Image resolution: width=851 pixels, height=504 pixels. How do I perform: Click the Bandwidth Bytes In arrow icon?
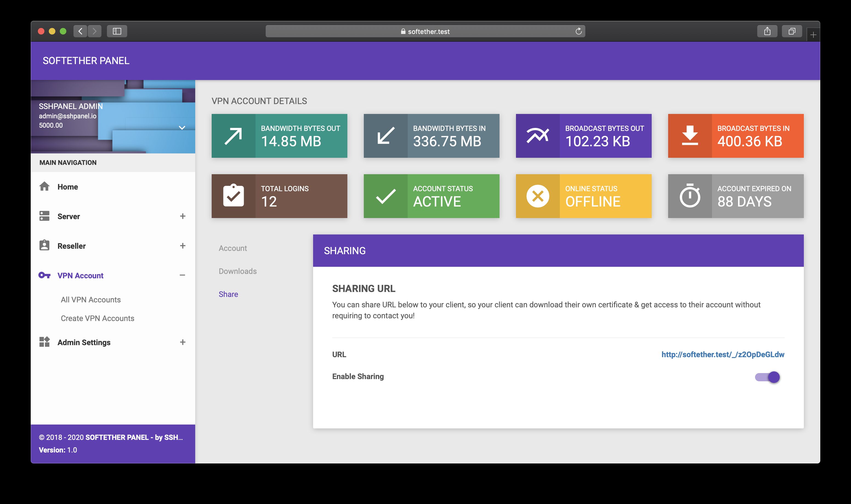pos(386,136)
